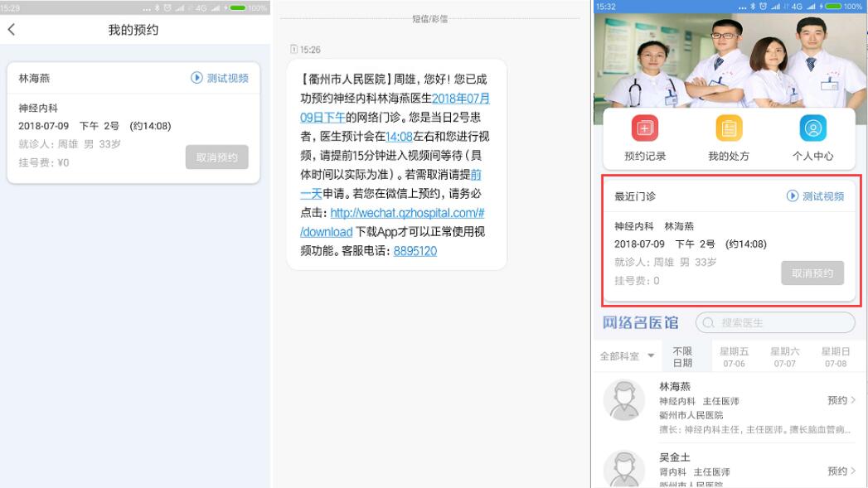Open 预约记录 icon
Image resolution: width=868 pixels, height=488 pixels.
click(x=645, y=138)
